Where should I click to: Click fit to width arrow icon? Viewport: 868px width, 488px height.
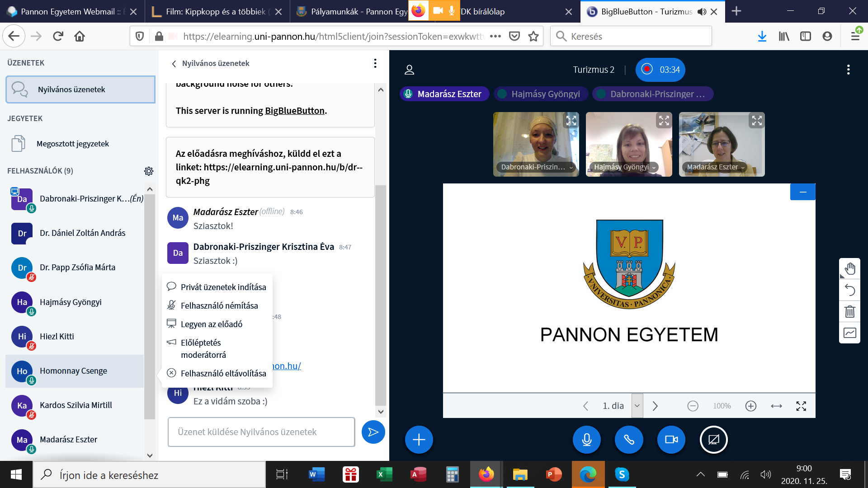point(776,406)
